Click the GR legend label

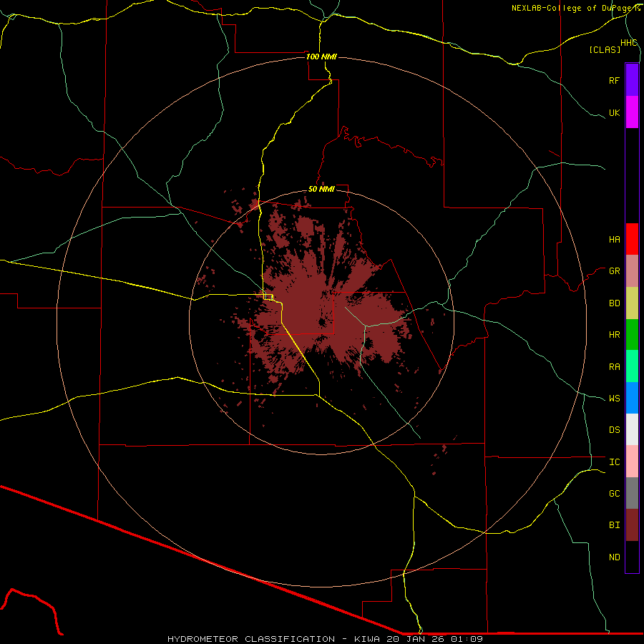pos(614,271)
